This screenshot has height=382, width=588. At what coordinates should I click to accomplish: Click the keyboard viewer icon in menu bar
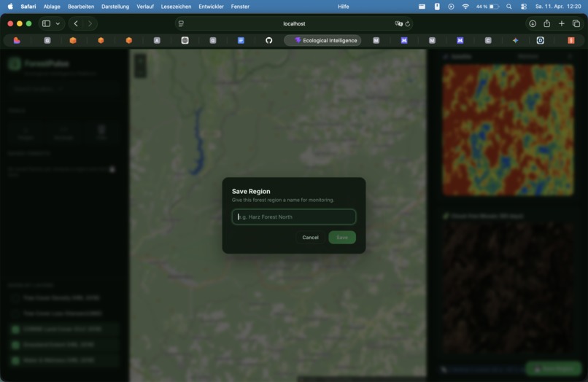pos(422,7)
